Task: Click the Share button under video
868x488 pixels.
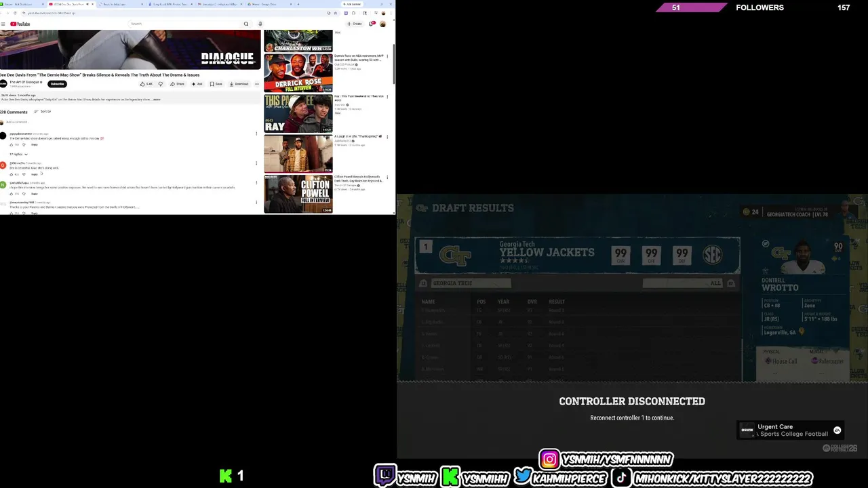Action: coord(177,84)
